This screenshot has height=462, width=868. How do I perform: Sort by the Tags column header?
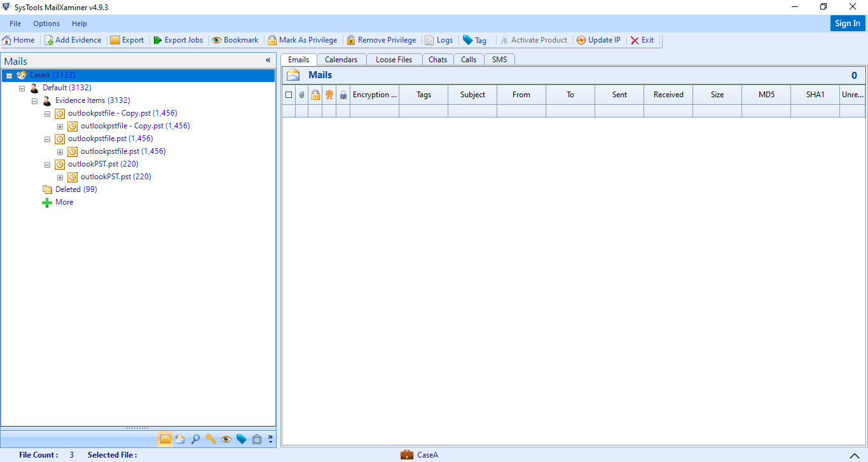pyautogui.click(x=424, y=95)
